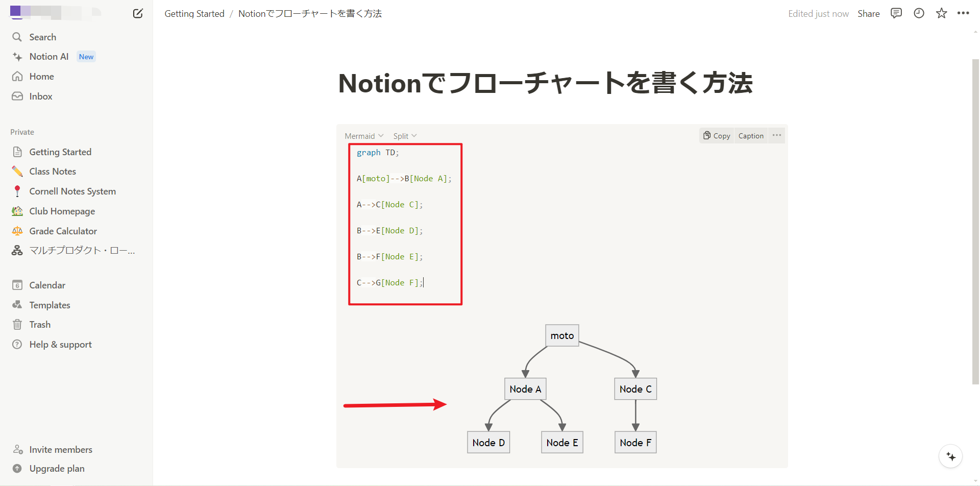This screenshot has height=486, width=980.
Task: Click the 'Node A' diagram node
Action: coord(525,389)
